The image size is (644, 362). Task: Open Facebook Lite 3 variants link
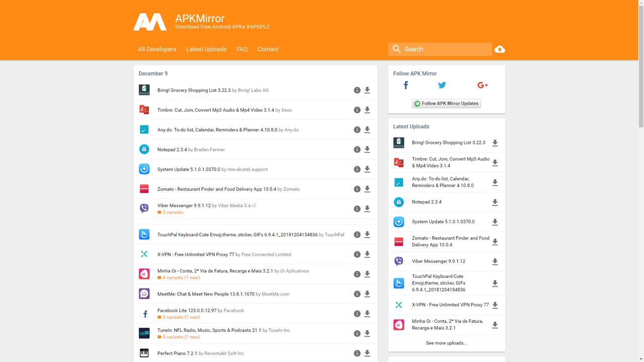click(x=179, y=317)
